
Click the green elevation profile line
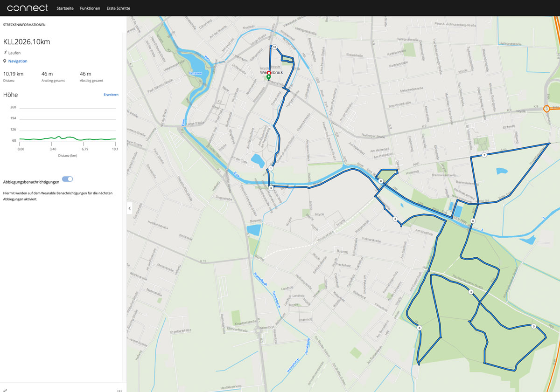coord(68,138)
